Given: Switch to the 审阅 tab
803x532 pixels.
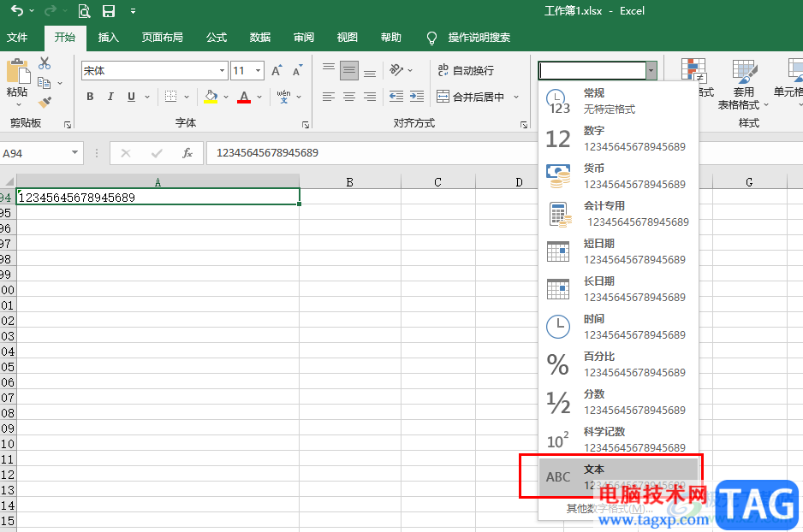Looking at the screenshot, I should coord(304,38).
